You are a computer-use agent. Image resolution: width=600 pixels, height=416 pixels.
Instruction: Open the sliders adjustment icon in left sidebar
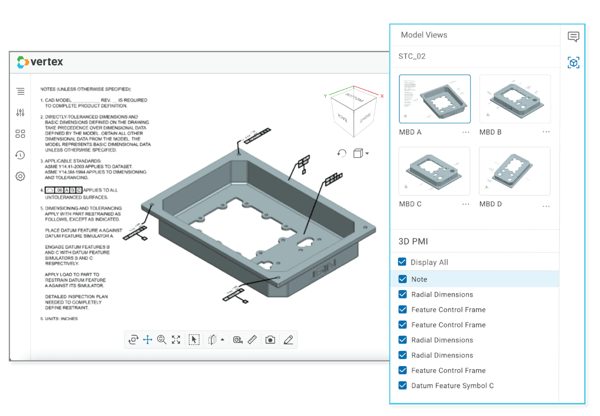(x=20, y=112)
